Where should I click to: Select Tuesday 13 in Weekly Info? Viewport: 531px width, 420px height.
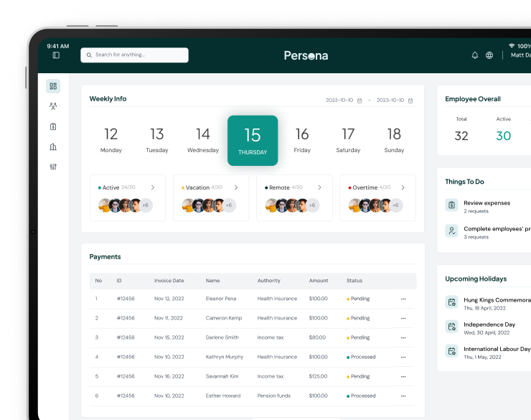(x=157, y=140)
